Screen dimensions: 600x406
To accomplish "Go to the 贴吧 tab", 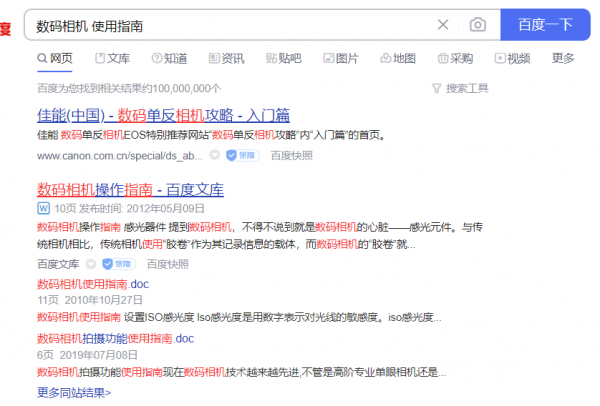I will [x=283, y=59].
